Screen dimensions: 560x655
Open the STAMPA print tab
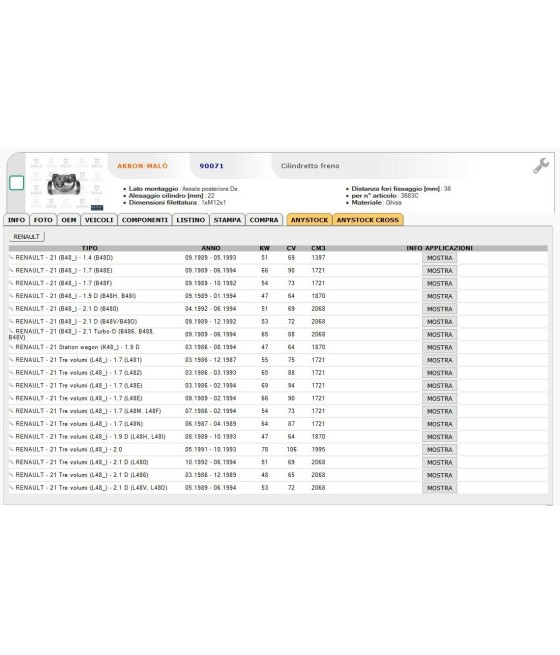227,220
